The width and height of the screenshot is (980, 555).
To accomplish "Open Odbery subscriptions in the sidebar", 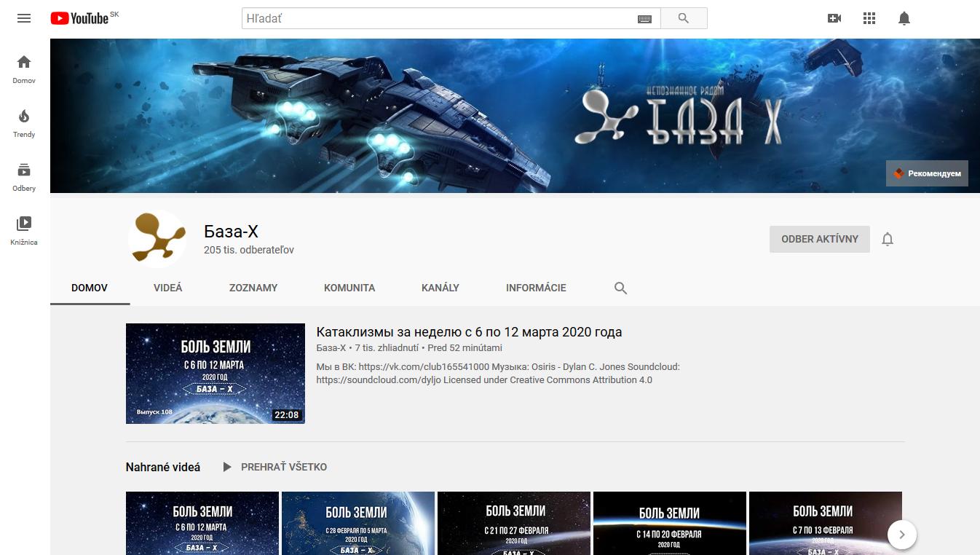I will tap(24, 177).
